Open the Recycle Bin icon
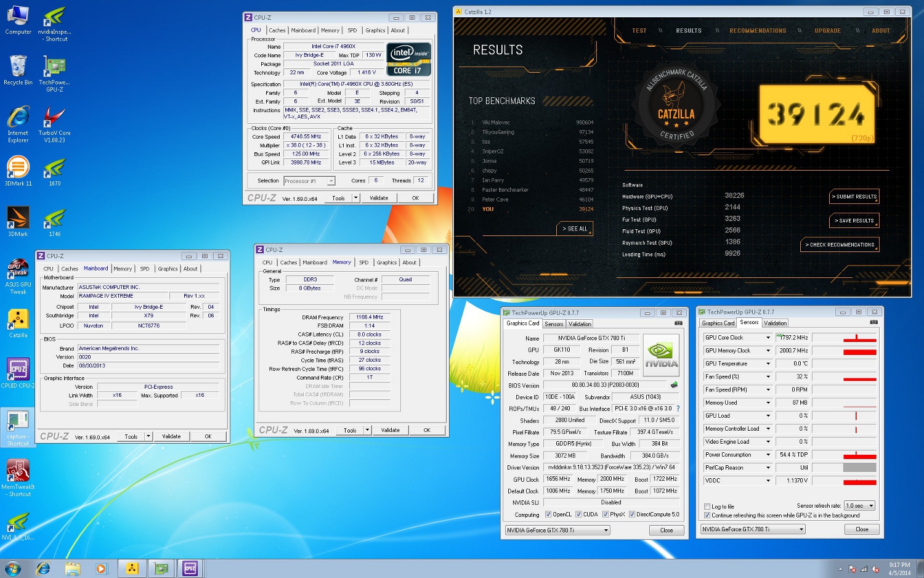Screen dimensions: 924x578 point(18,70)
